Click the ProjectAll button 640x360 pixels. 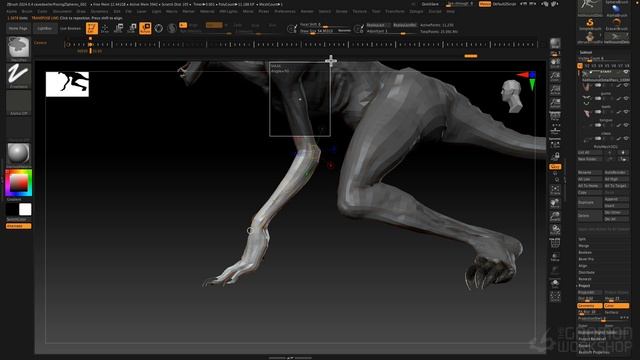coord(590,292)
